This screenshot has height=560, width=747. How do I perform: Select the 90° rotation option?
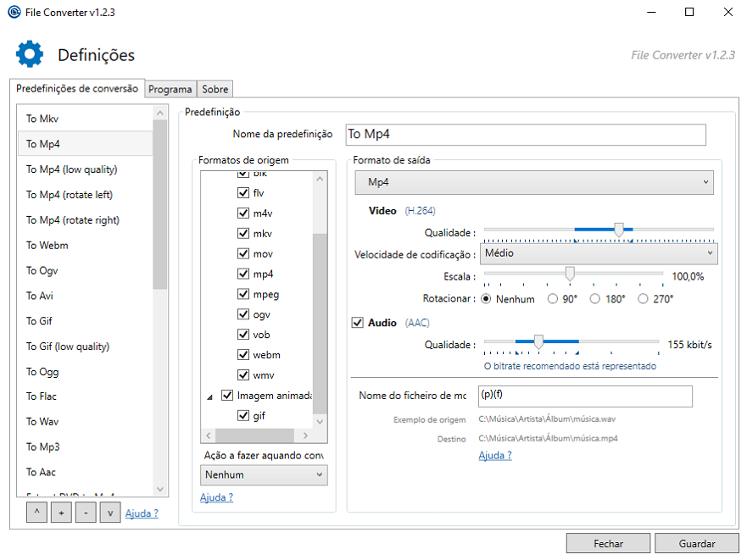[553, 299]
